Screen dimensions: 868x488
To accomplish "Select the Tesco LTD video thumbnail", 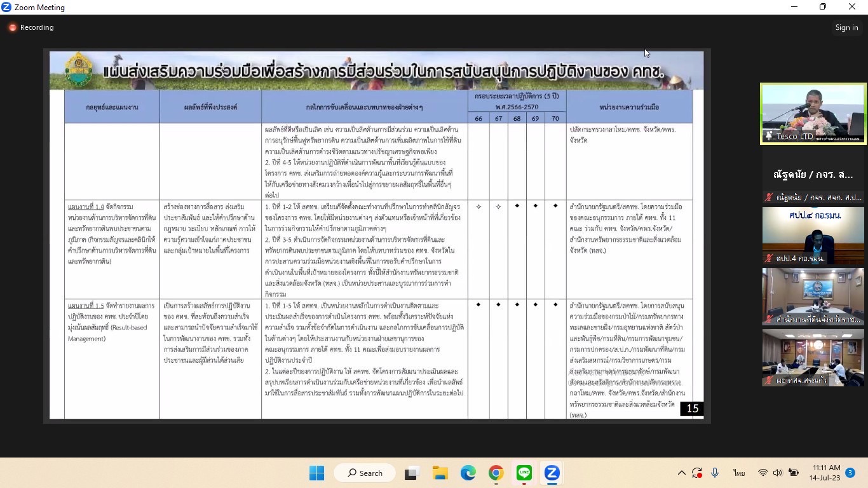I will pos(813,114).
